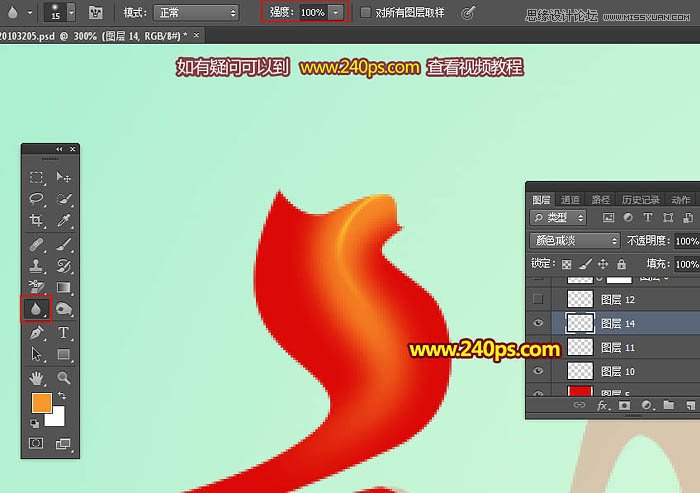Open 动作 tab
Screen dimensions: 700x493
[x=680, y=200]
